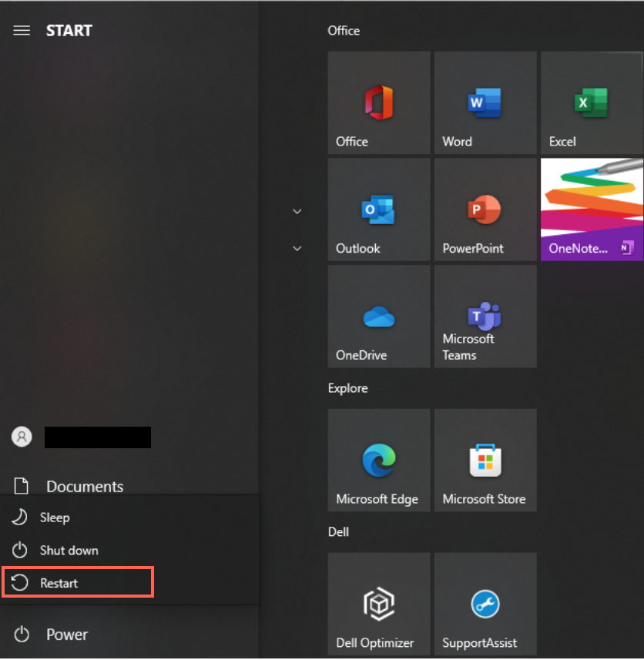Choose Shut down from the power menu
The width and height of the screenshot is (644, 660).
coord(129,550)
